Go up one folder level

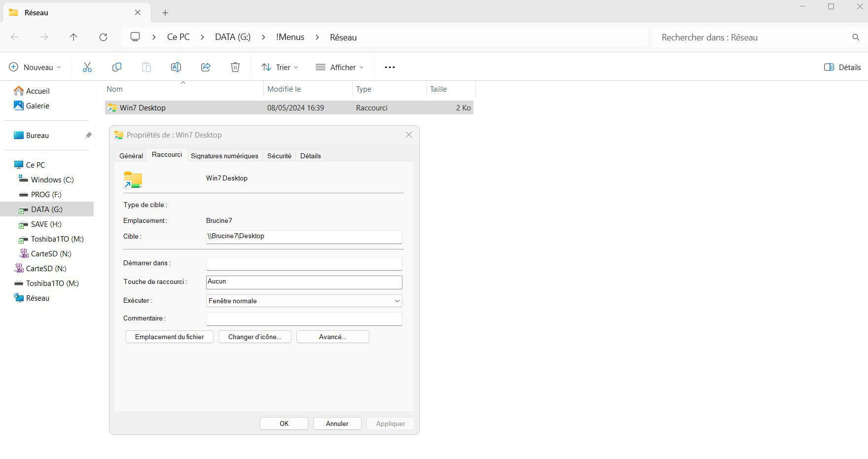pyautogui.click(x=73, y=37)
